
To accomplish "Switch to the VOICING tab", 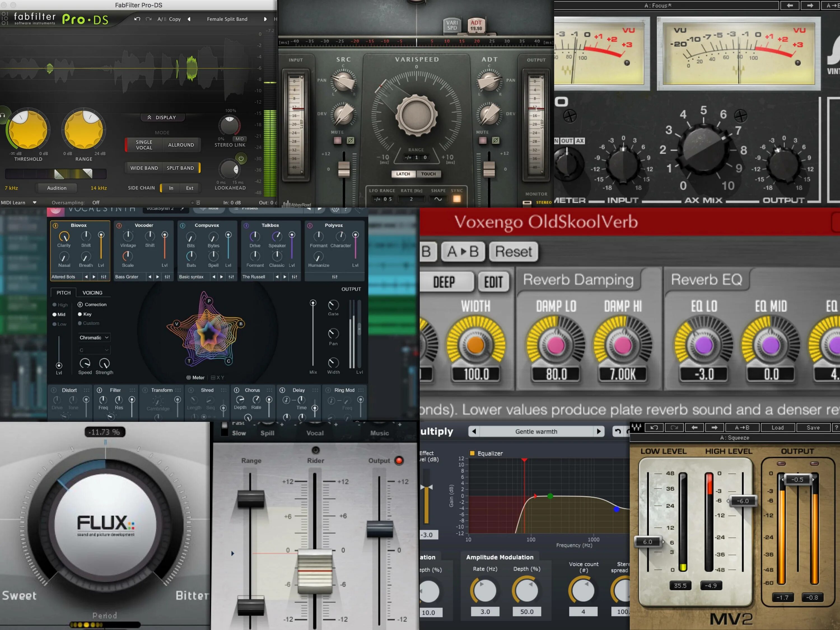I will pyautogui.click(x=92, y=293).
